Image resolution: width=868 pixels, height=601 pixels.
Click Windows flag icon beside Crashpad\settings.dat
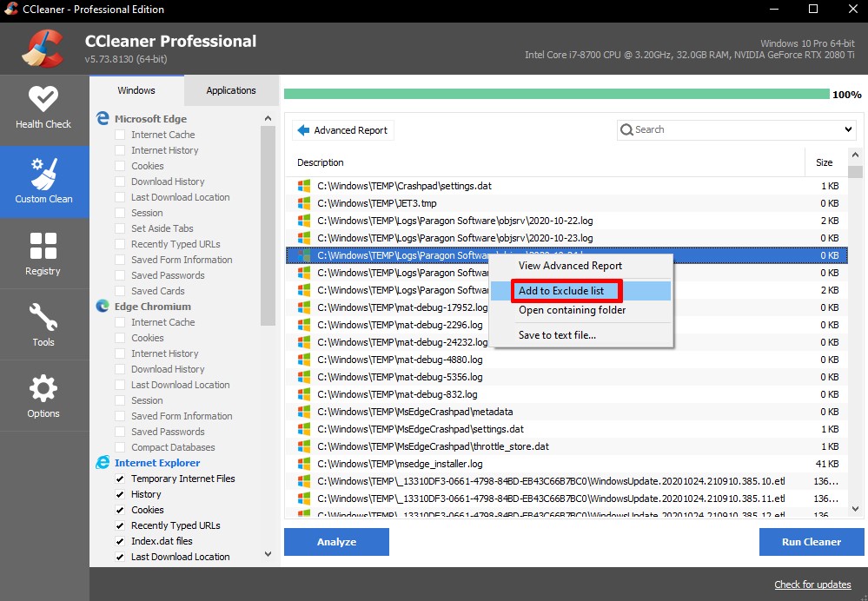[304, 186]
